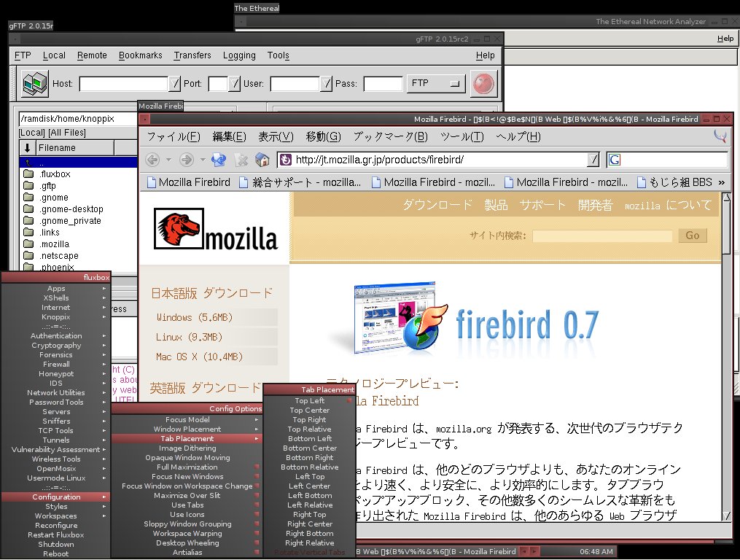Click the Google search engine icon
The image size is (740, 560).
point(615,160)
